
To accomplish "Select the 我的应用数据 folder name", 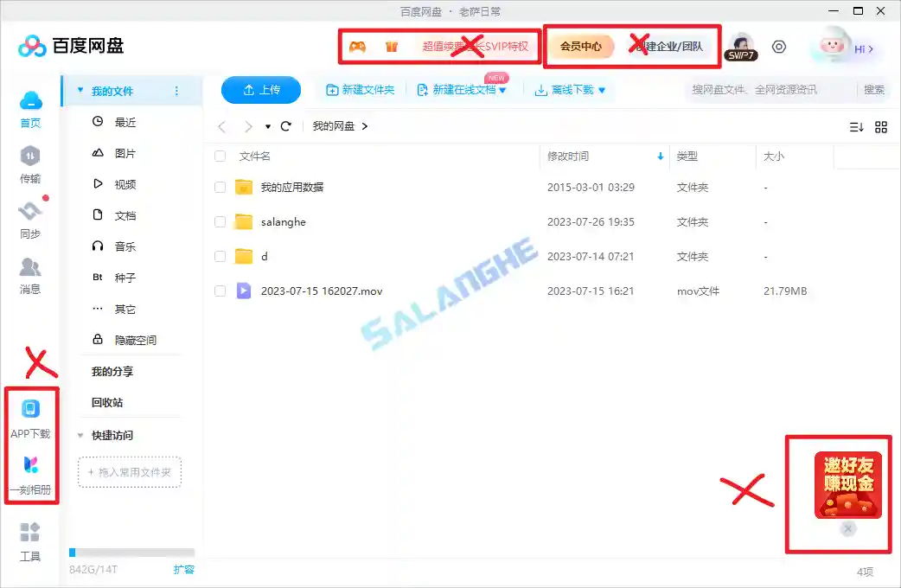I will 292,187.
